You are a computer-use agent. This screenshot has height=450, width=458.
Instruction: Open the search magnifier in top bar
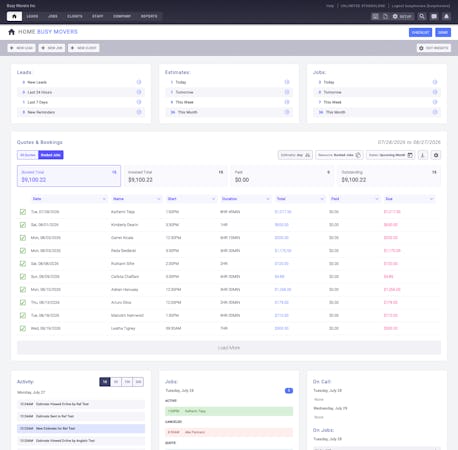[x=422, y=16]
